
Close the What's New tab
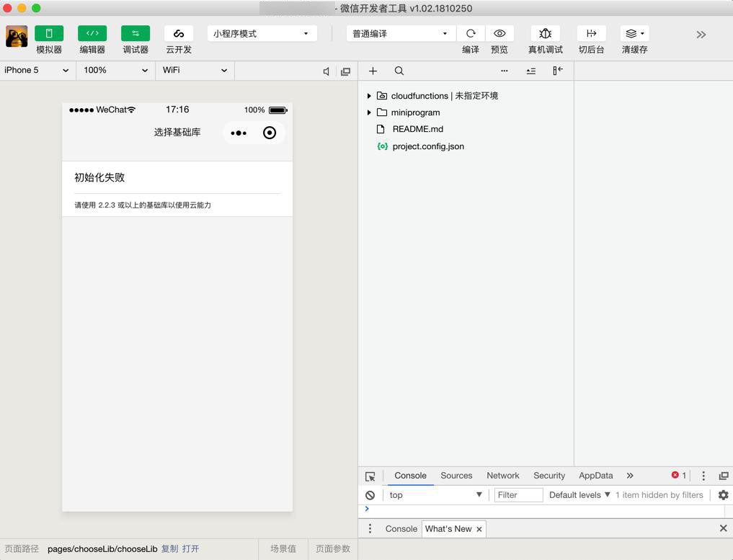point(479,529)
